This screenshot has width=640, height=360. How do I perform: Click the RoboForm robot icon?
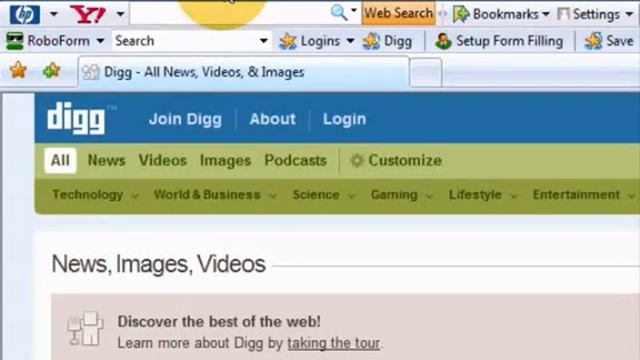15,41
